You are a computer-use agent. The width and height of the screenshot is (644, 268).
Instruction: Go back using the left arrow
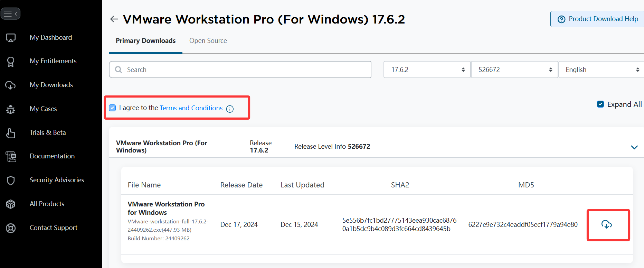114,19
